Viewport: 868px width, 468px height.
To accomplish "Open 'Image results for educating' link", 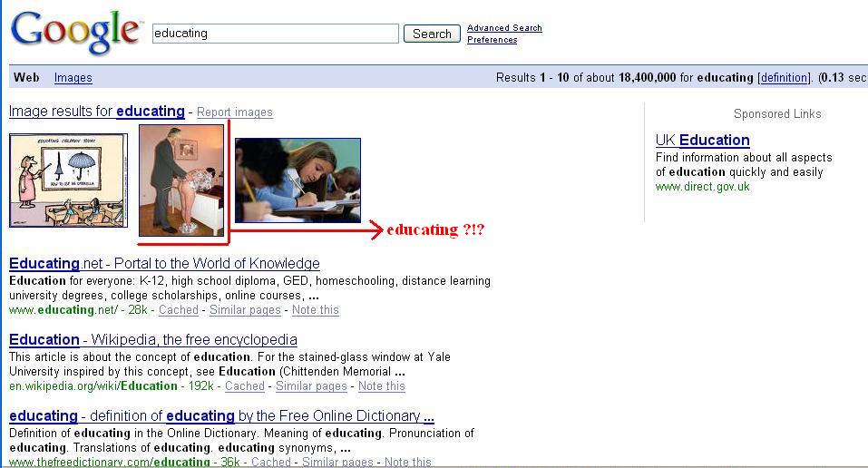I will [x=96, y=112].
